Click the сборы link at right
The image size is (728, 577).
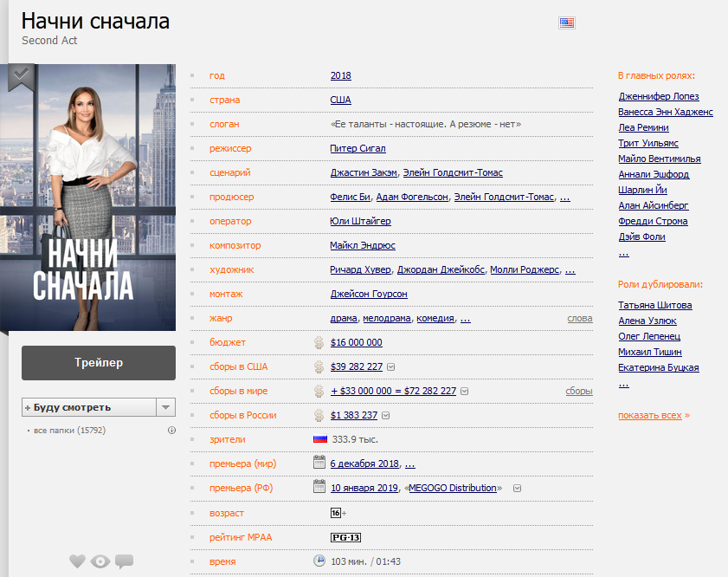[x=578, y=392]
